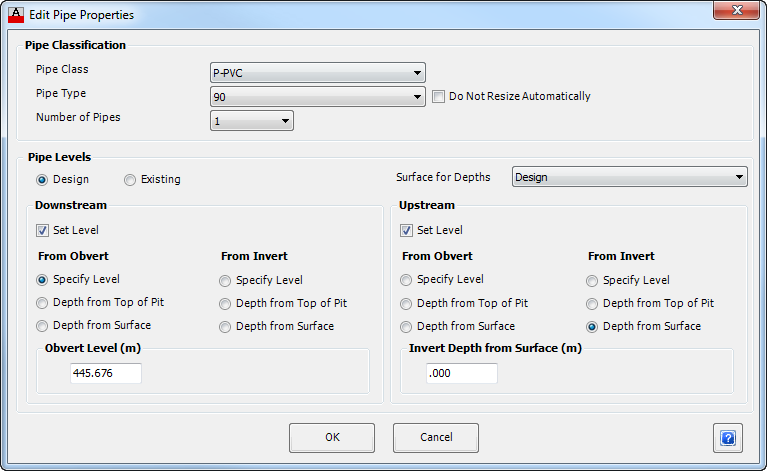Uncheck Downstream Set Level checkbox
The width and height of the screenshot is (767, 471).
(x=43, y=230)
